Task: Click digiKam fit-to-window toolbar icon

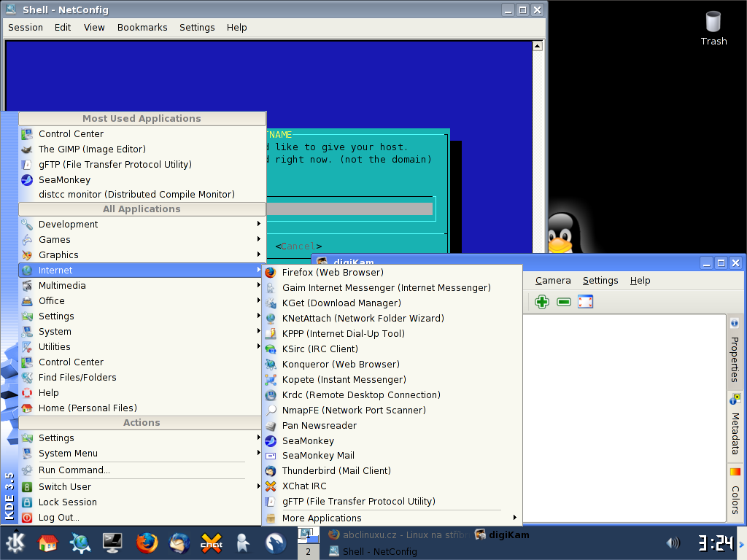Action: [586, 301]
